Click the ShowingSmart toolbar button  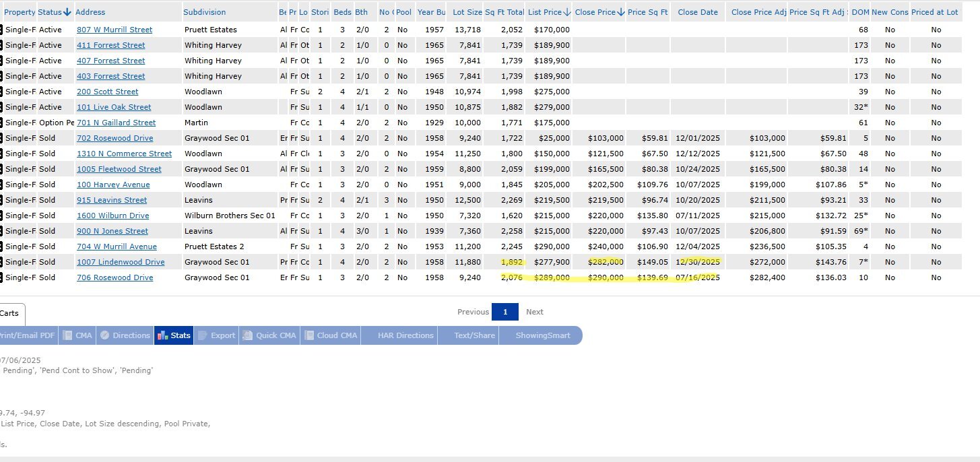pos(542,335)
